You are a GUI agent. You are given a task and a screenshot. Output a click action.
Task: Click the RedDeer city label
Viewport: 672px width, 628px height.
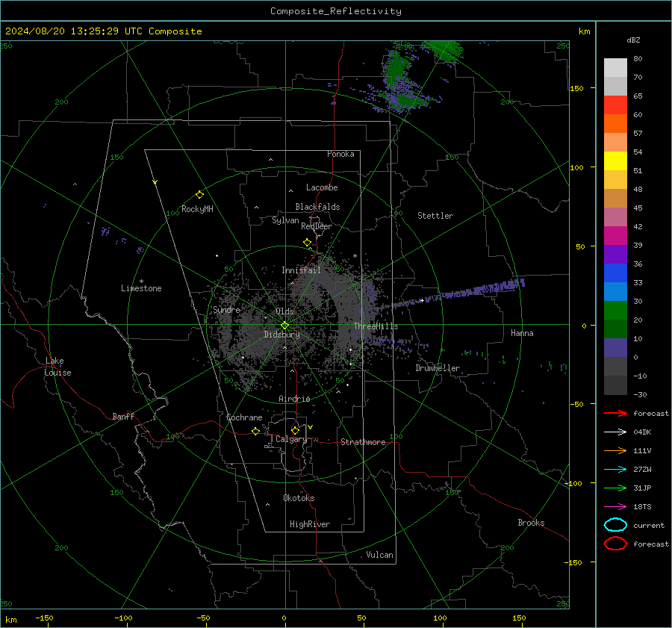(x=317, y=226)
